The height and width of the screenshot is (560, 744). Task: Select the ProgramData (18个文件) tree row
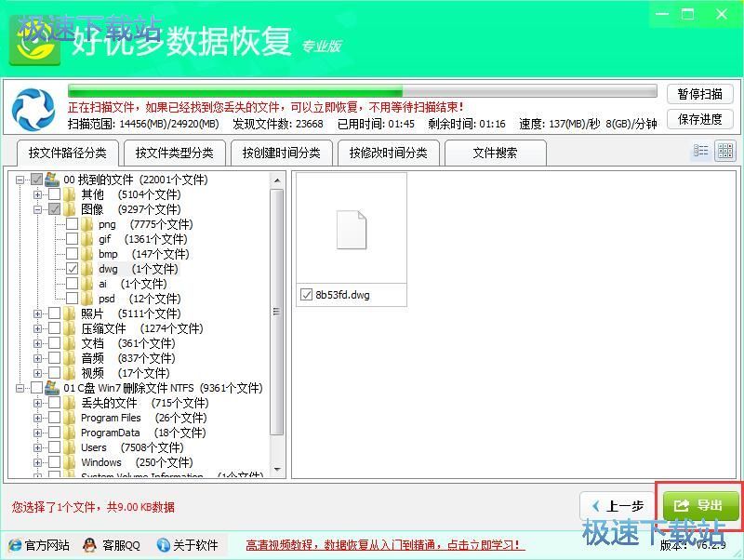click(x=143, y=433)
